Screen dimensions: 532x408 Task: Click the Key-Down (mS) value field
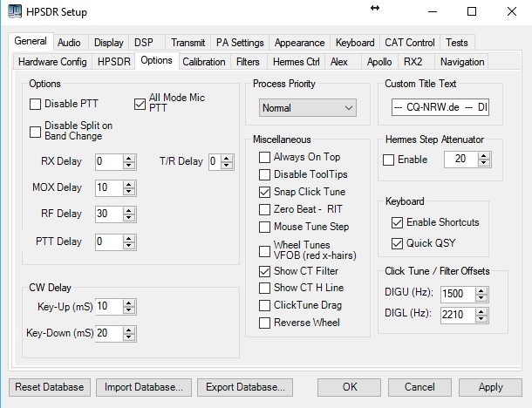pos(109,333)
